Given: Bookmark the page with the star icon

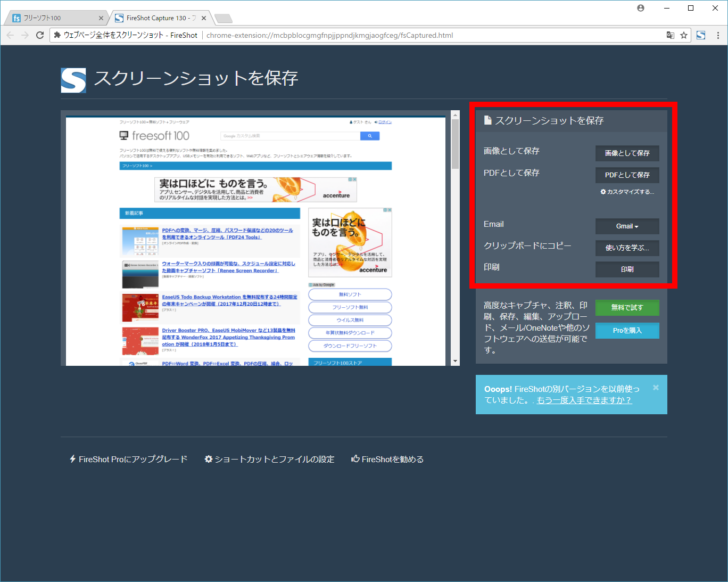Looking at the screenshot, I should click(684, 35).
